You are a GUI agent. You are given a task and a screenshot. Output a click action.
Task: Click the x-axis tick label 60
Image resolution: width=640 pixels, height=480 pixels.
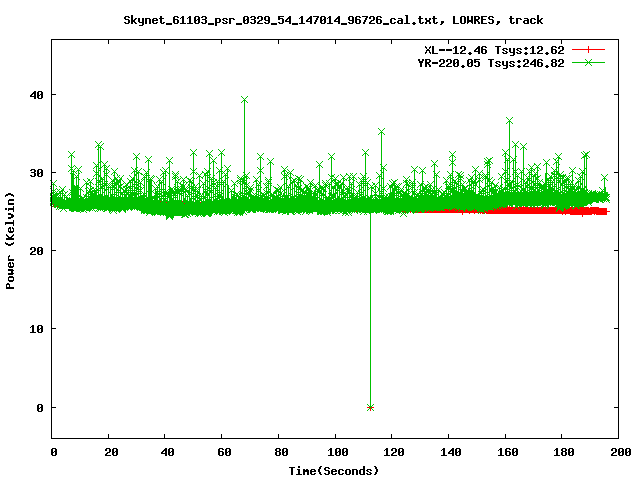pos(222,452)
